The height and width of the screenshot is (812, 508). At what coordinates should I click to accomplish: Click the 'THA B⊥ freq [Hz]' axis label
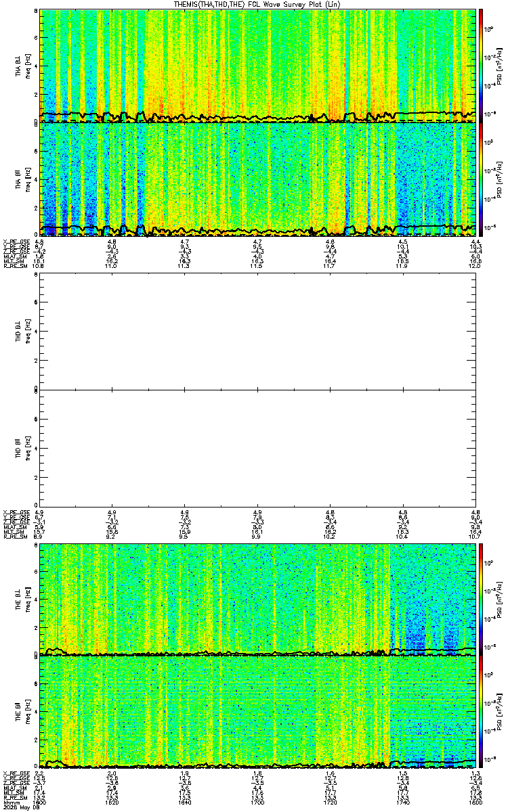pos(23,66)
